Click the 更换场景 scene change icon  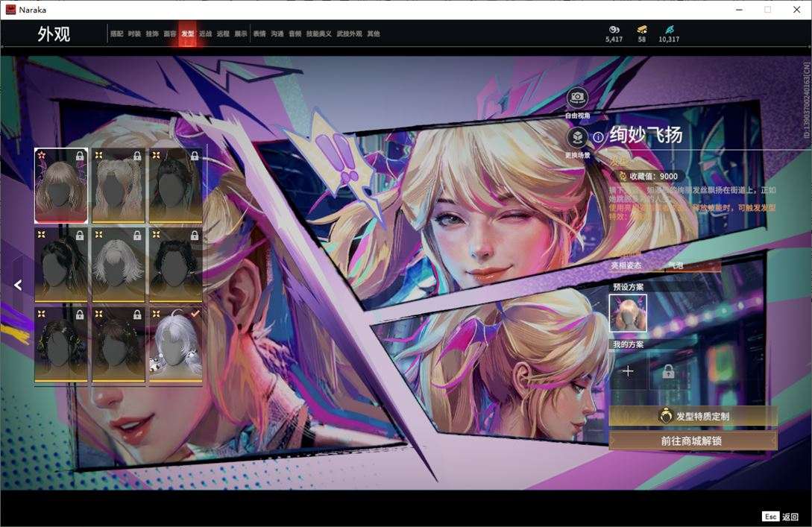tap(577, 137)
